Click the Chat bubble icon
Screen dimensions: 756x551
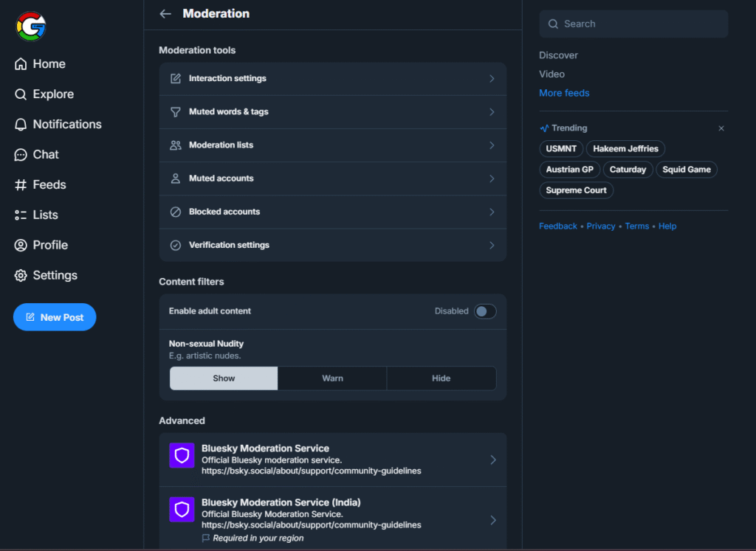click(20, 155)
